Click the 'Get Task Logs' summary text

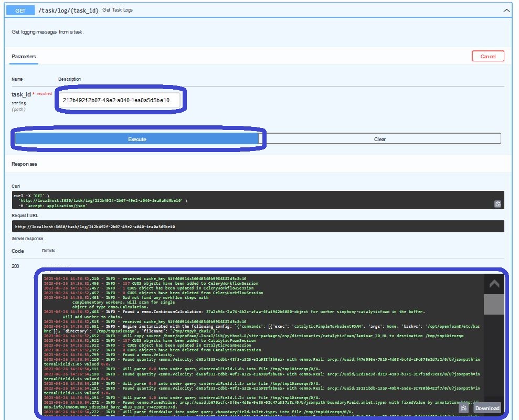(118, 10)
